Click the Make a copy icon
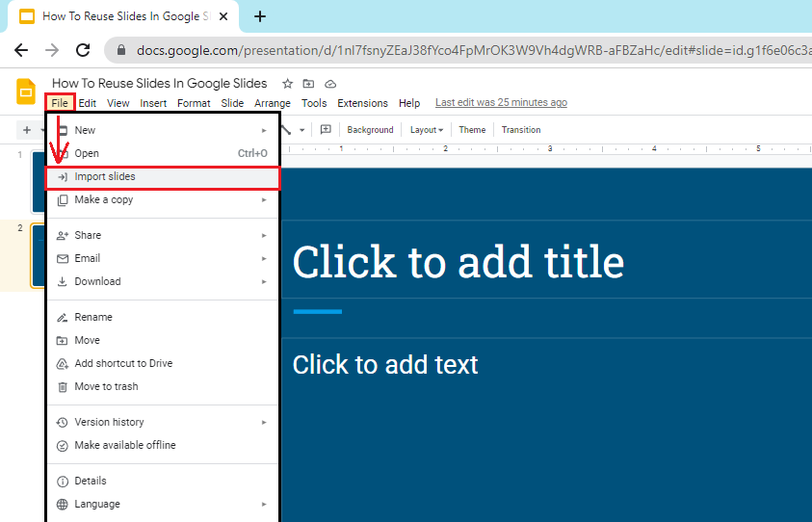Image resolution: width=812 pixels, height=522 pixels. (x=63, y=200)
